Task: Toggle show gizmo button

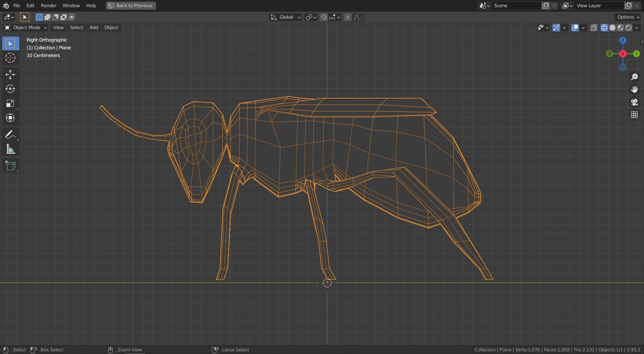Action: pyautogui.click(x=556, y=28)
